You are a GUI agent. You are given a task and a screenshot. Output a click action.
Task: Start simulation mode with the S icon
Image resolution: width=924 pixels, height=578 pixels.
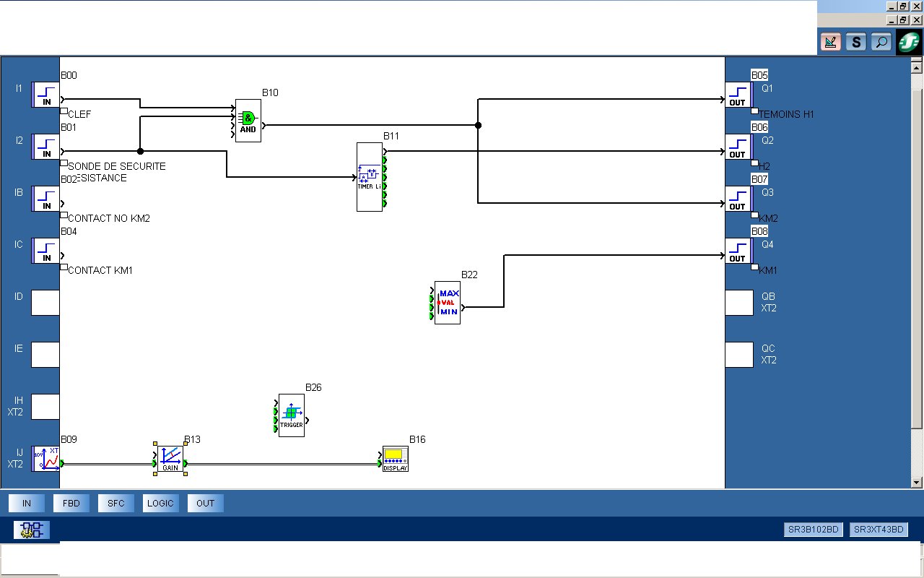pos(856,42)
